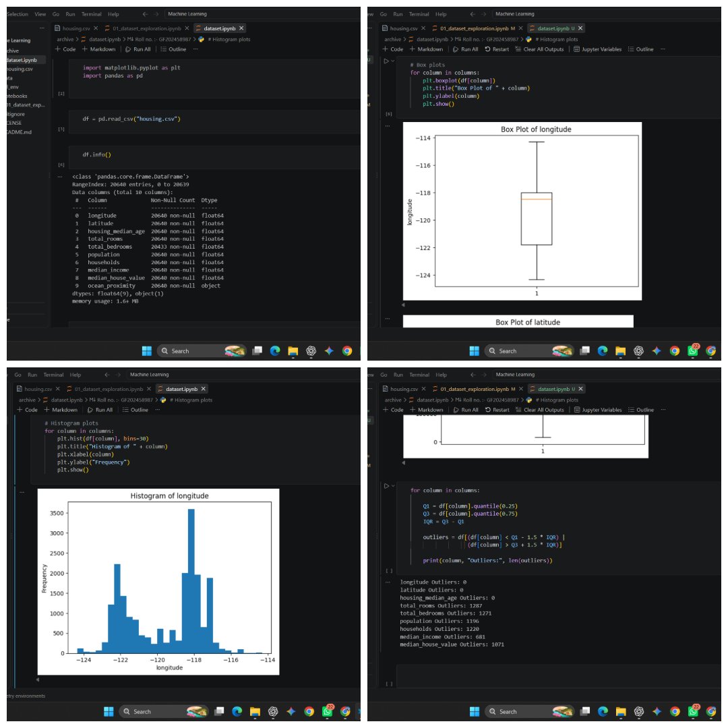Image resolution: width=728 pixels, height=728 pixels.
Task: Add a Markdown cell in bottom-right screenshot
Action: point(427,410)
